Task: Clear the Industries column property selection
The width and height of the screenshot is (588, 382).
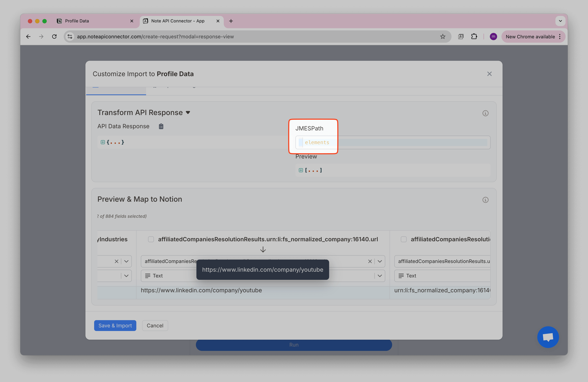Action: coord(116,261)
